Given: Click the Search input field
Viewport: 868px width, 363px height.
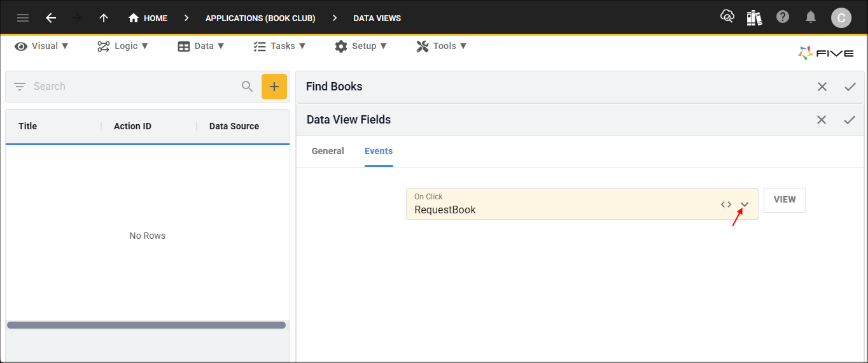Looking at the screenshot, I should tap(134, 87).
